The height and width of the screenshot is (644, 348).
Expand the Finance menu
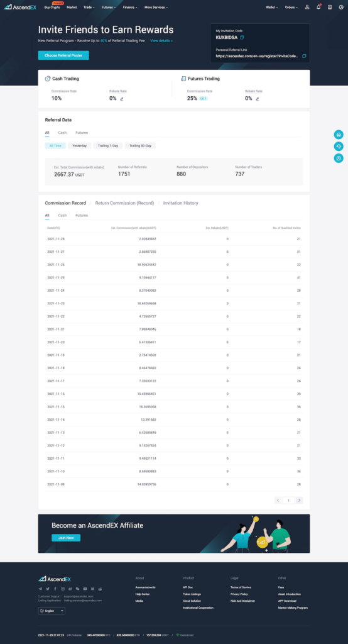coord(130,8)
